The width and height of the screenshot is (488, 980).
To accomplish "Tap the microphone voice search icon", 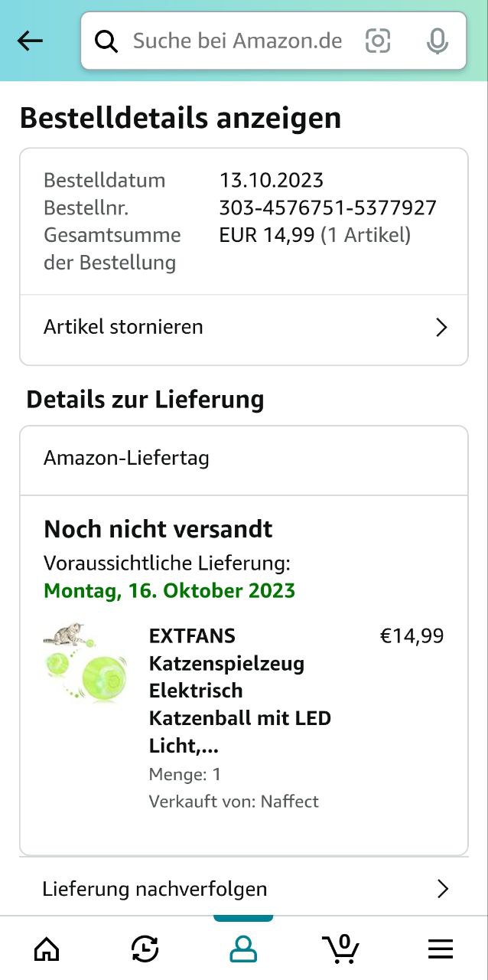I will click(438, 41).
